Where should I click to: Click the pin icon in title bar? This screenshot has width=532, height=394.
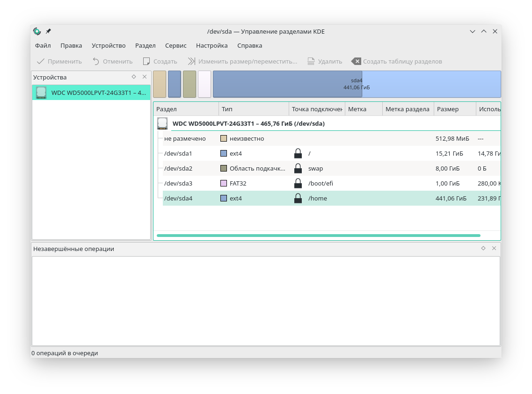pyautogui.click(x=48, y=31)
